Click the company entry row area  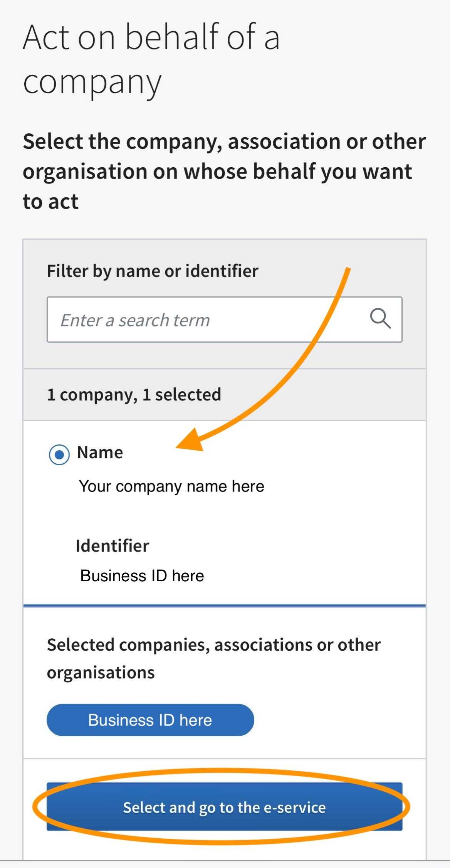click(x=225, y=513)
